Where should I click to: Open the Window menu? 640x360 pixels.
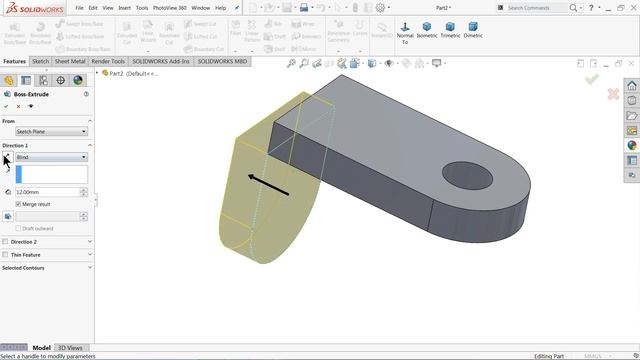click(201, 8)
